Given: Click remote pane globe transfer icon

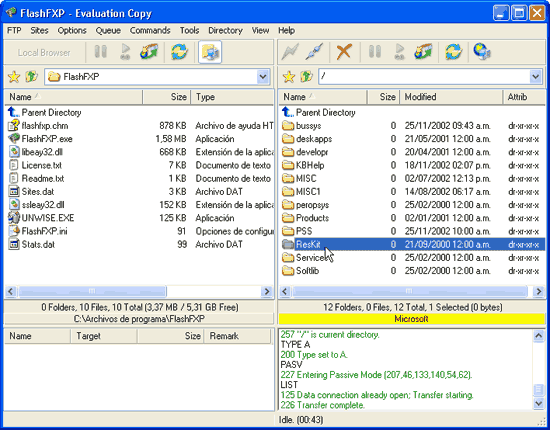Looking at the screenshot, I should (x=423, y=52).
